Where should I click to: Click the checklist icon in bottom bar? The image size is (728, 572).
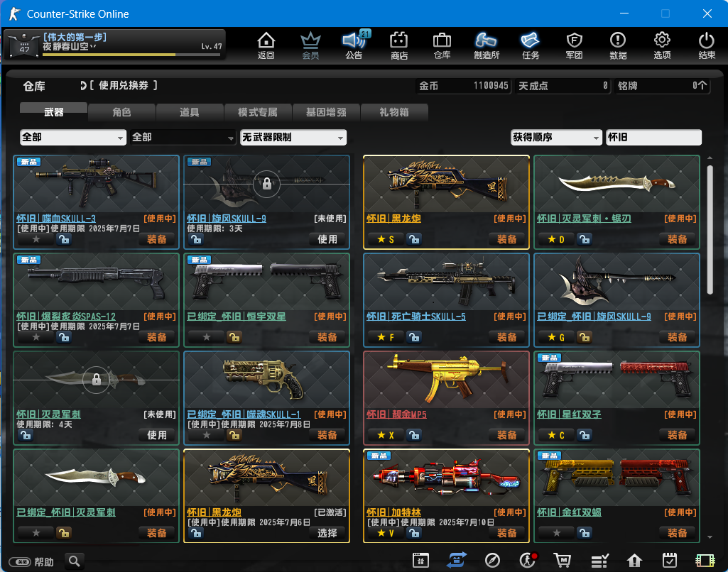(599, 561)
